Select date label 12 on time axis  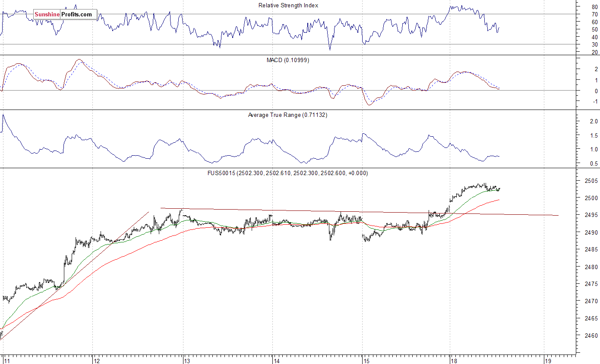97,361
